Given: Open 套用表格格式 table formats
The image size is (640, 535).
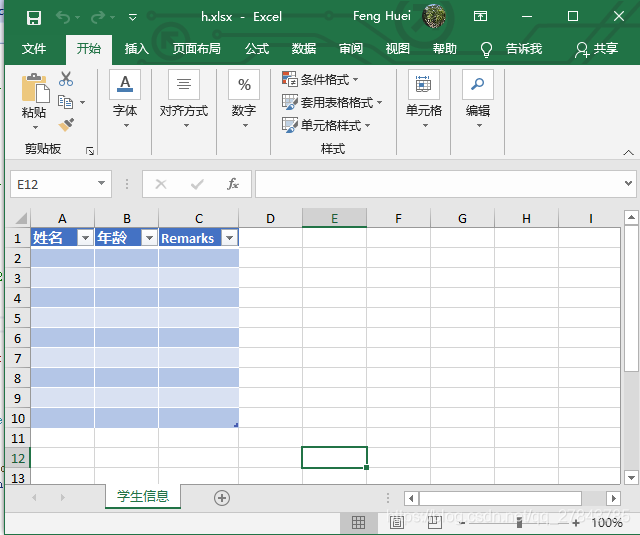Looking at the screenshot, I should (x=332, y=102).
